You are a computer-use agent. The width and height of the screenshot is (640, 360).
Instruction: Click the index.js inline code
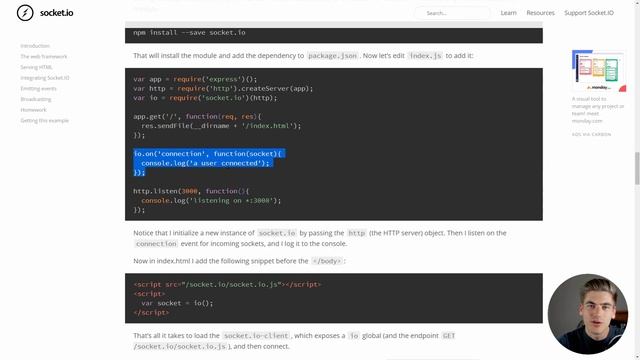(x=425, y=56)
